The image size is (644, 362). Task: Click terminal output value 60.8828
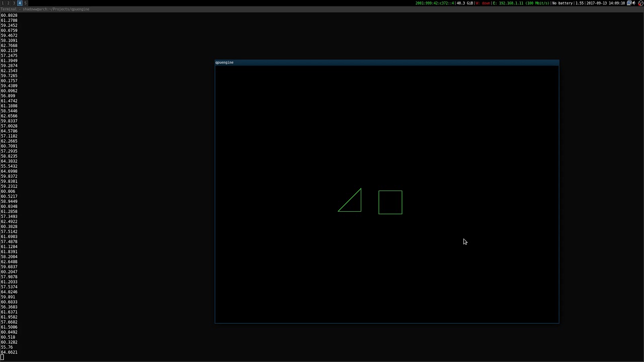(9, 16)
